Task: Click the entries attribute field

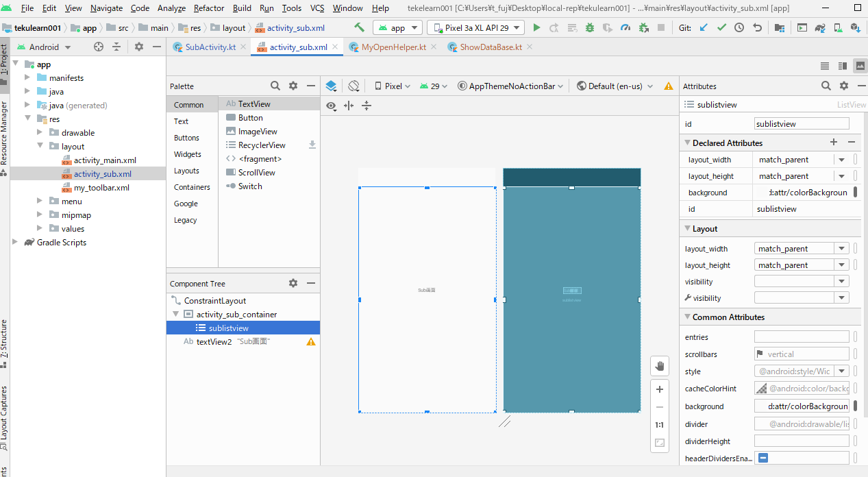Action: (x=802, y=337)
